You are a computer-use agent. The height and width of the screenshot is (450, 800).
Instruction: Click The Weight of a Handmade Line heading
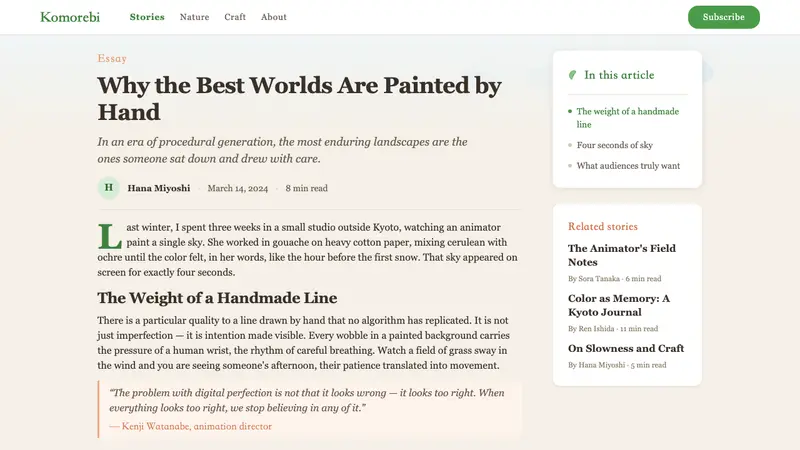217,297
